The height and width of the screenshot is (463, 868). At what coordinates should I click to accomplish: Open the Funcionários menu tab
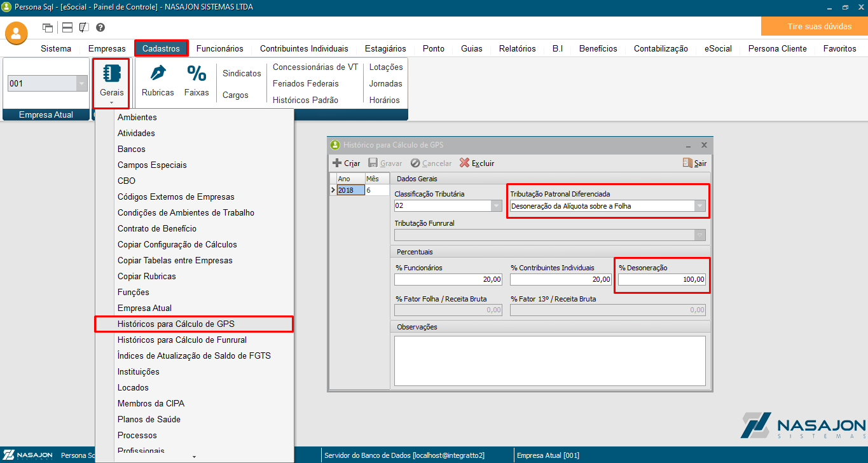point(219,48)
